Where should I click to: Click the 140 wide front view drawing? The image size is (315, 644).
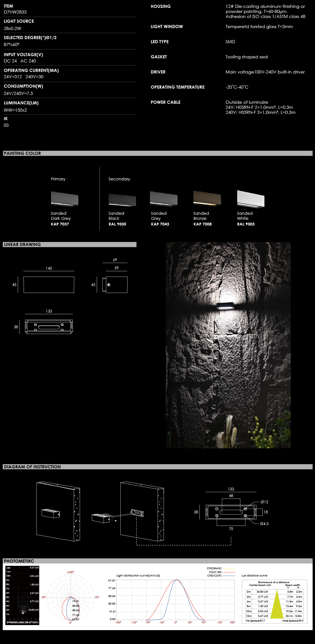(49, 285)
